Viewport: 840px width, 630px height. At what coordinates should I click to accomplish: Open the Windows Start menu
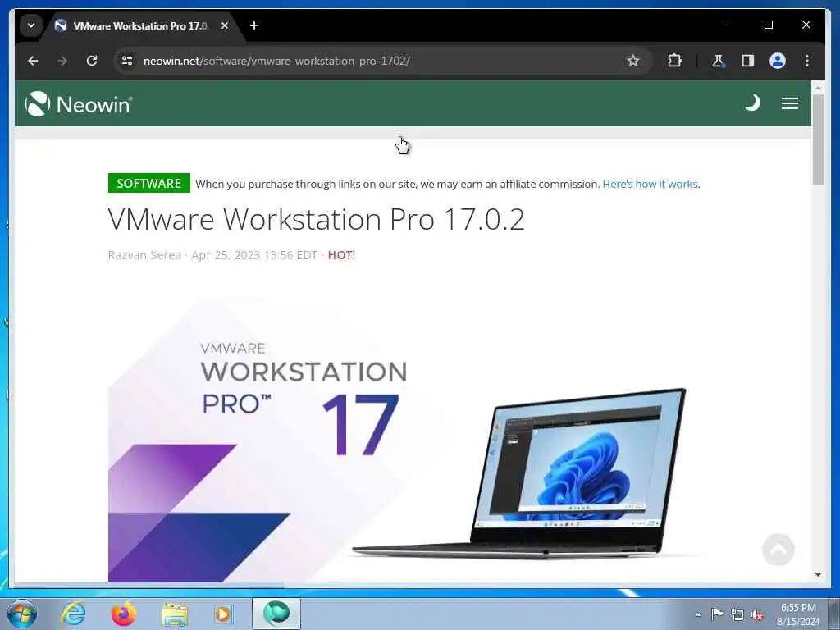coord(22,614)
